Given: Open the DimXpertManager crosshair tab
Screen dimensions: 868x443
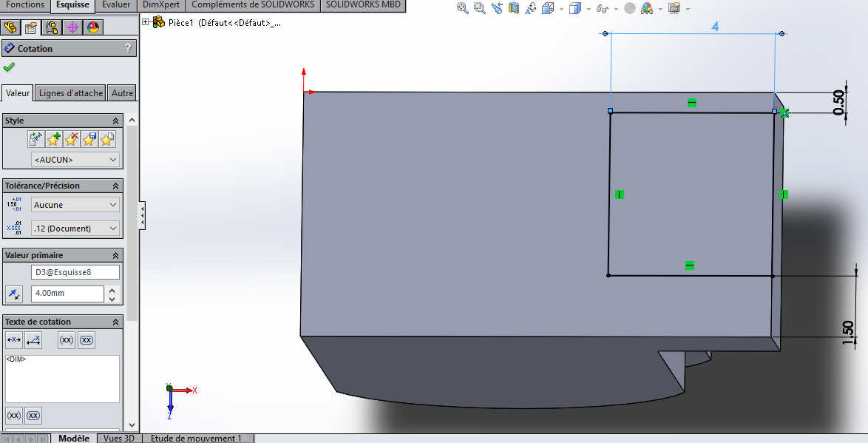Looking at the screenshot, I should [x=72, y=27].
